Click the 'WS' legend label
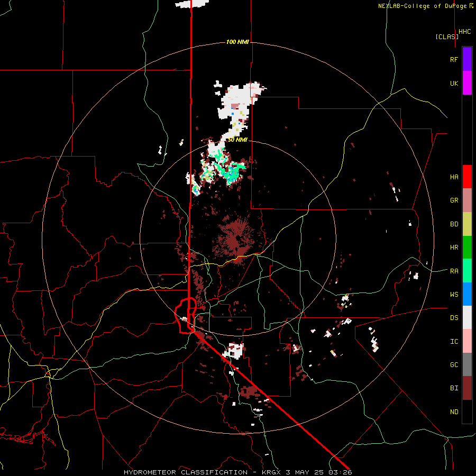 [454, 295]
